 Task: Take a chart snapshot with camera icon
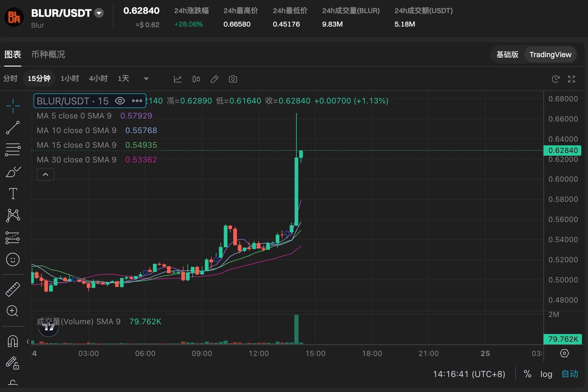pos(233,79)
